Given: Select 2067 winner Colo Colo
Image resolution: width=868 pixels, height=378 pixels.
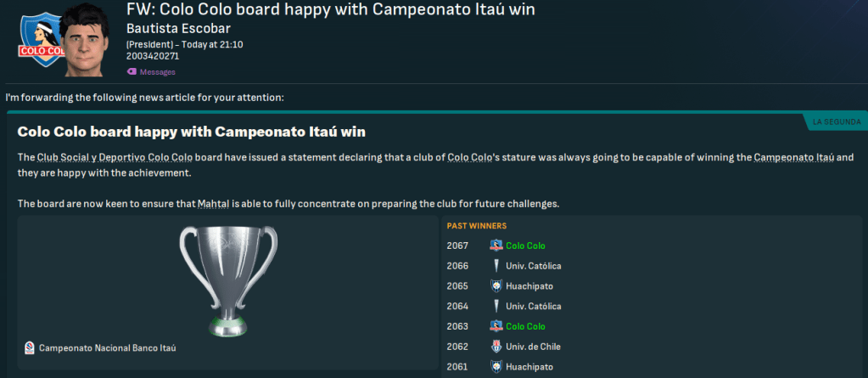Looking at the screenshot, I should tap(525, 245).
